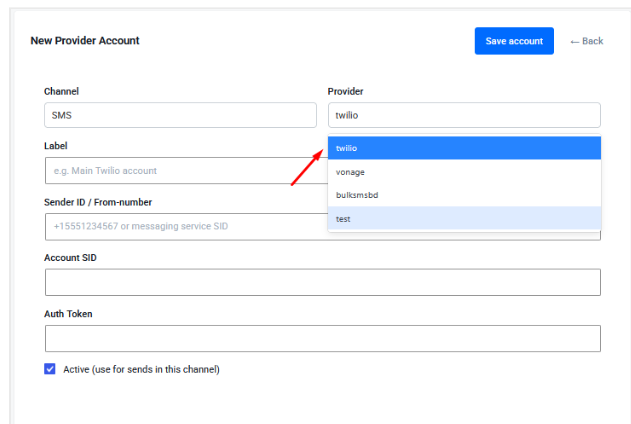Choose test provider option

click(464, 218)
